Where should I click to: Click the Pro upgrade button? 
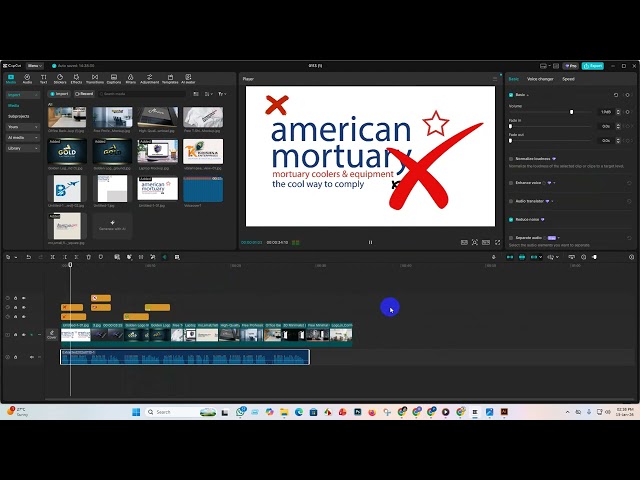[571, 66]
